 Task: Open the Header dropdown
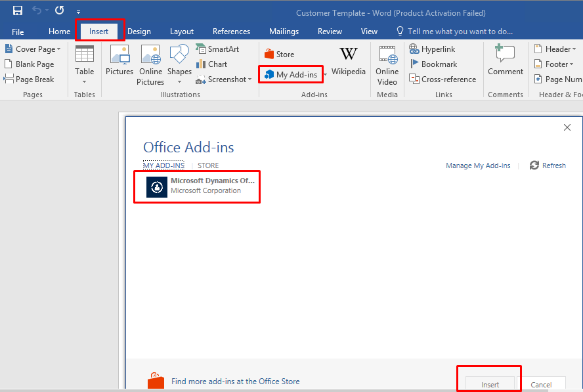tap(555, 49)
